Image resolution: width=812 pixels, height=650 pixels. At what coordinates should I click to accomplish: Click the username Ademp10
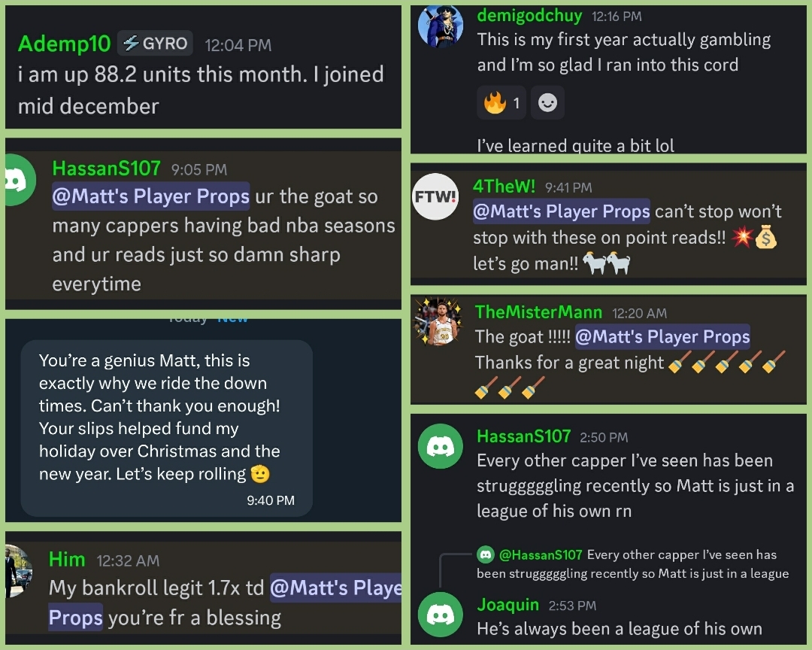[64, 44]
